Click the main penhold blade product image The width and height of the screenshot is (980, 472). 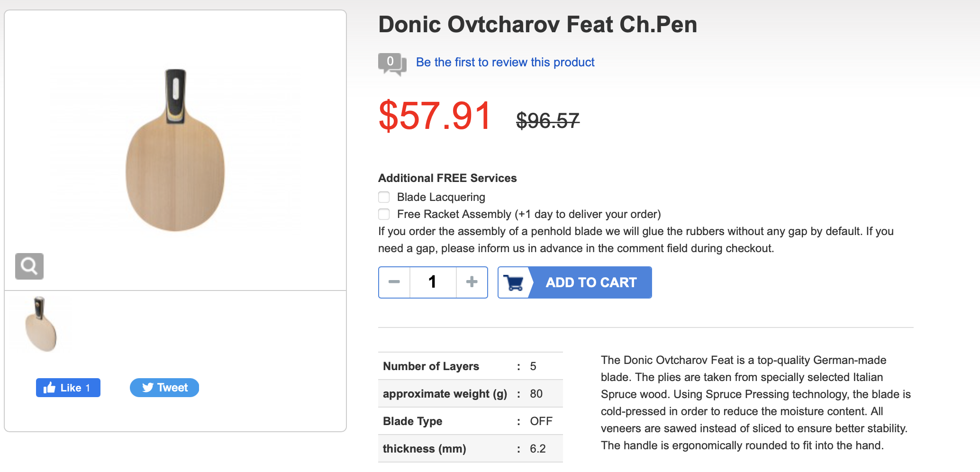[x=175, y=150]
